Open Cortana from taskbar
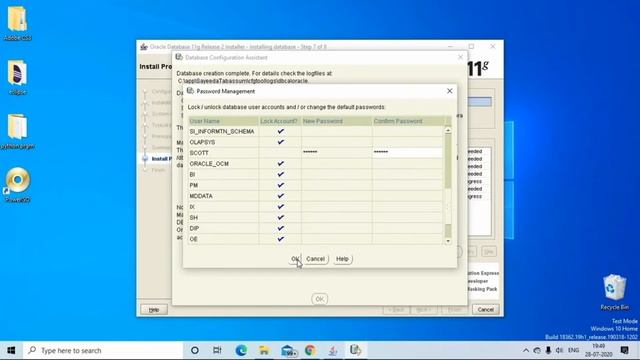640x360 pixels. click(195, 350)
